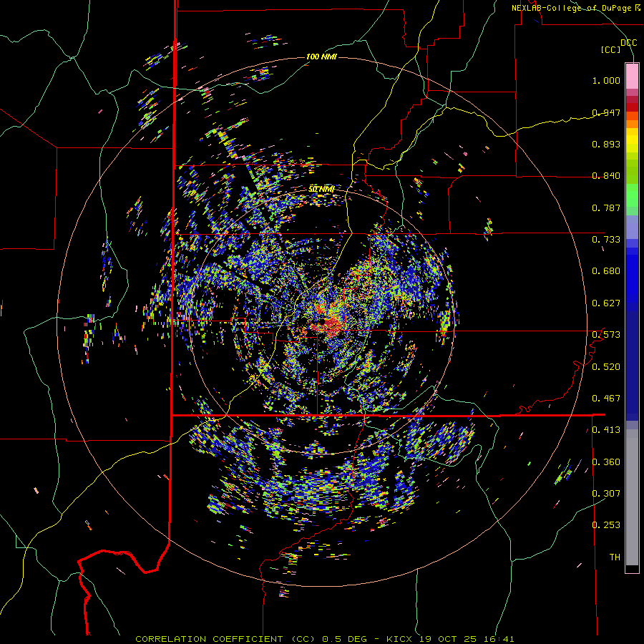Click the 0.520 legend value
The image size is (644, 644).
[x=606, y=367]
